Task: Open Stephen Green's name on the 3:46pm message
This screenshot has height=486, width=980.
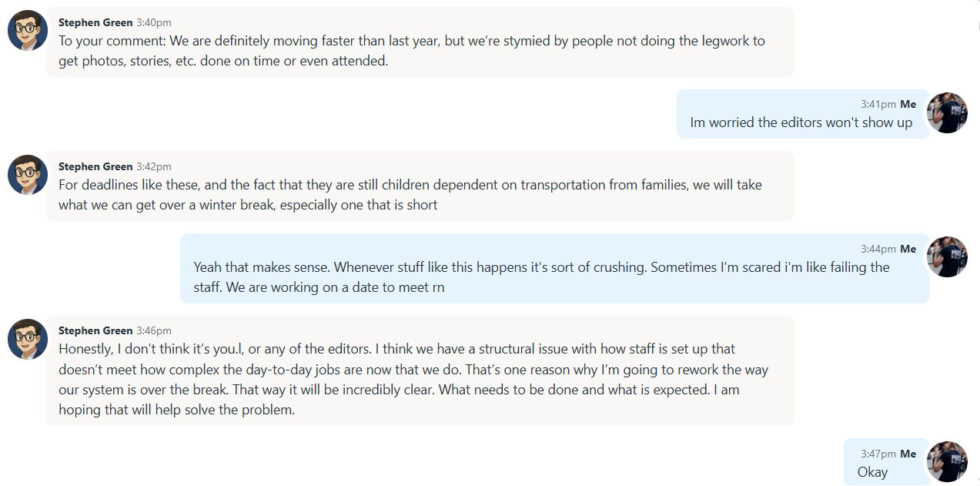Action: [95, 330]
